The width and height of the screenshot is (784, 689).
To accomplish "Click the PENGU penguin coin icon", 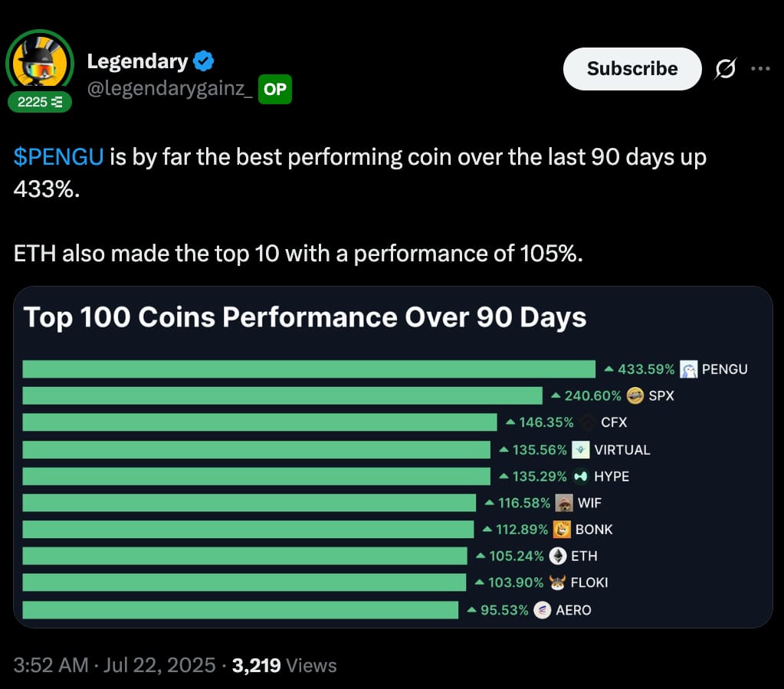I will click(x=688, y=369).
